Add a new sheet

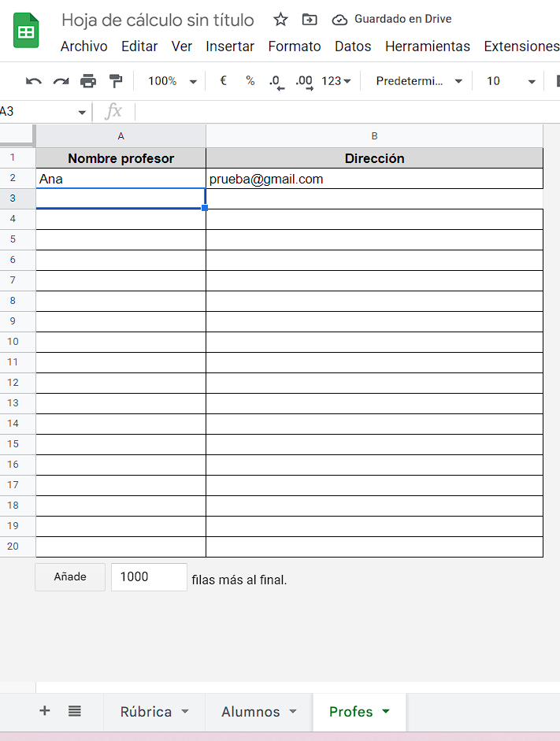click(x=45, y=711)
